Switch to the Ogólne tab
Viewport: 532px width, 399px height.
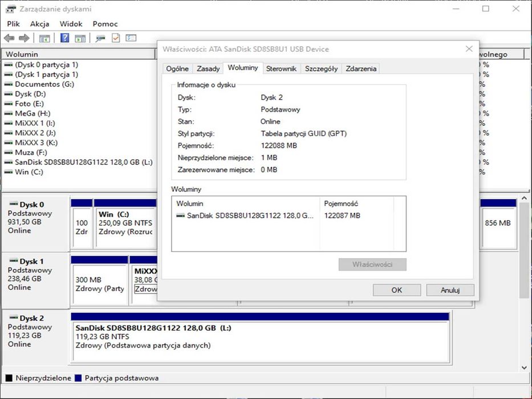[177, 68]
